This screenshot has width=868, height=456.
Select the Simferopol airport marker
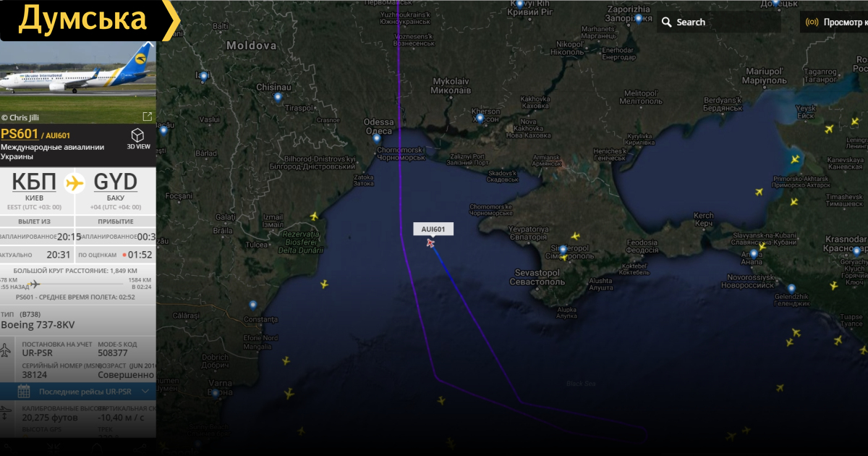[563, 250]
